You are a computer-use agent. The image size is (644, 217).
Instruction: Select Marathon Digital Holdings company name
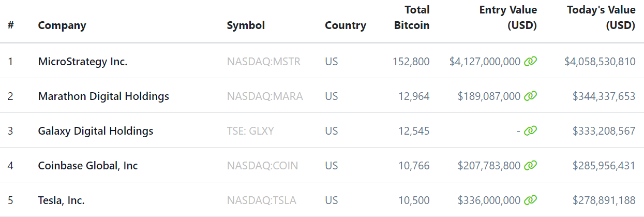click(103, 96)
